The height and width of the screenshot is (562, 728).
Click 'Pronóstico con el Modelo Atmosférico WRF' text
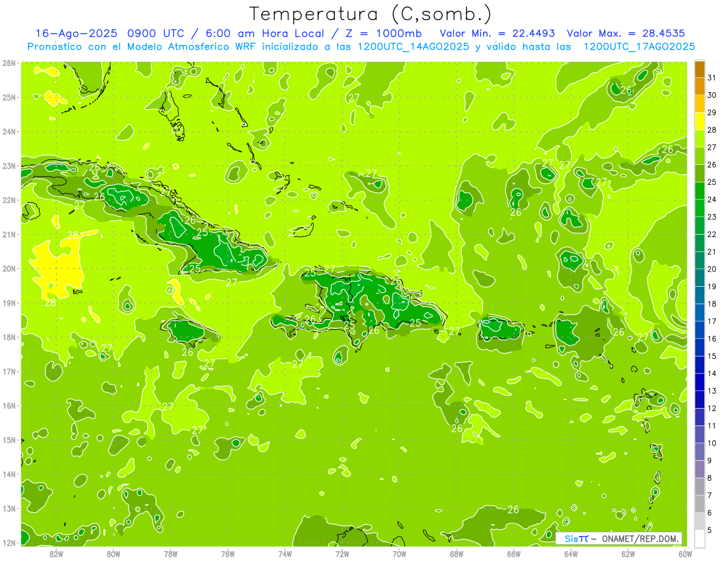[143, 47]
